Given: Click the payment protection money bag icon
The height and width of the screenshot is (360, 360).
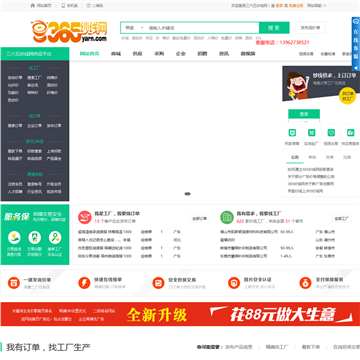Looking at the screenshot, I should pyautogui.click(x=305, y=283).
